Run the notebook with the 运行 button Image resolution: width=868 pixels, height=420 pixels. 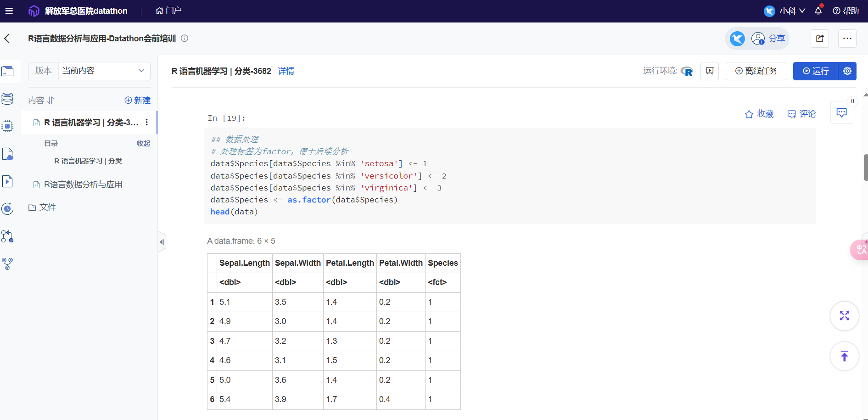[815, 71]
